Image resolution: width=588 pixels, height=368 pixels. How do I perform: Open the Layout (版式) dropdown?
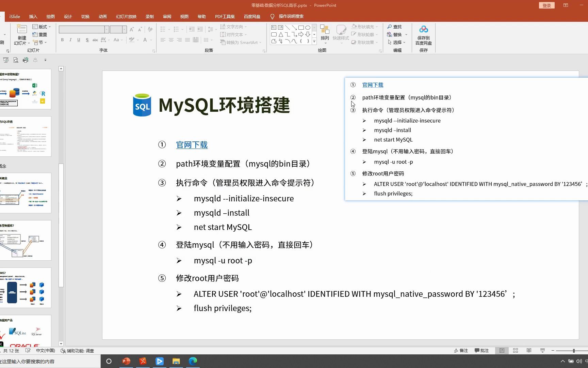(42, 27)
